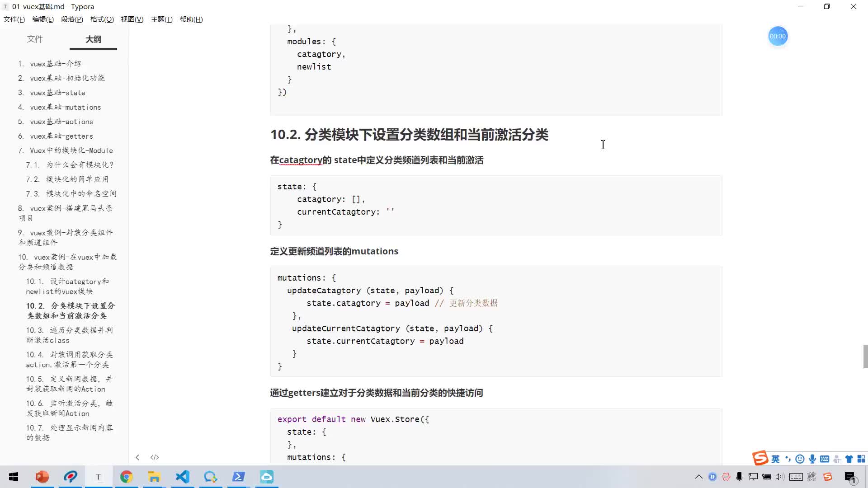Click heading 10.2 分类模块下设置分类数组

pos(409,135)
